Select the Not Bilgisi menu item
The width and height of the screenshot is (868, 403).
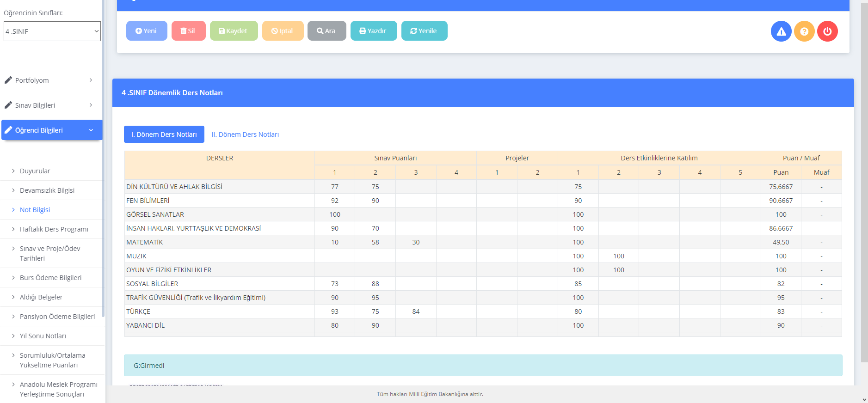pyautogui.click(x=35, y=210)
